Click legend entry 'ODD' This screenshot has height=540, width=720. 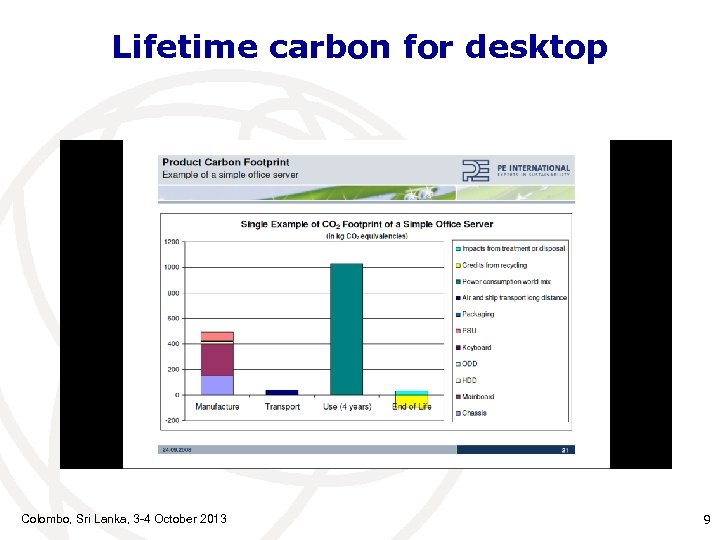coord(467,364)
